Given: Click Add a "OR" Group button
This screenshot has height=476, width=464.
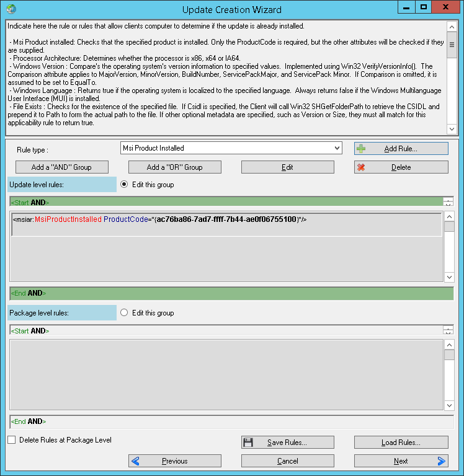Looking at the screenshot, I should pyautogui.click(x=175, y=167).
